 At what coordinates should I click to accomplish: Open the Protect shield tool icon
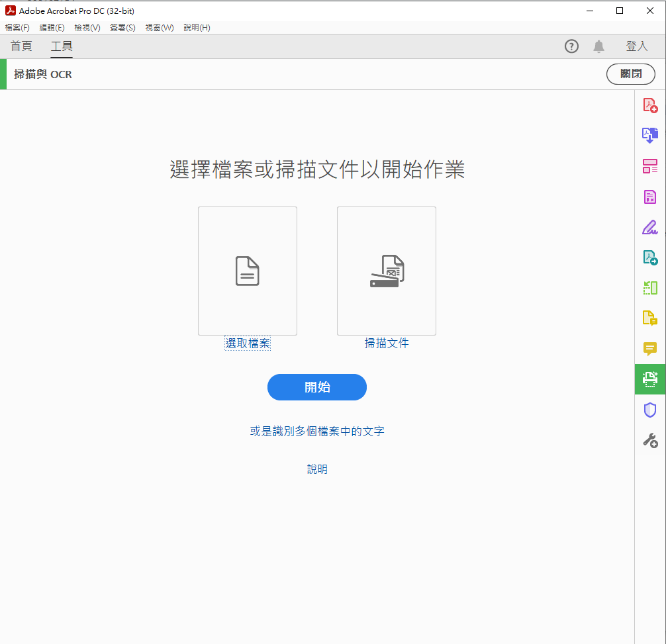coord(650,410)
